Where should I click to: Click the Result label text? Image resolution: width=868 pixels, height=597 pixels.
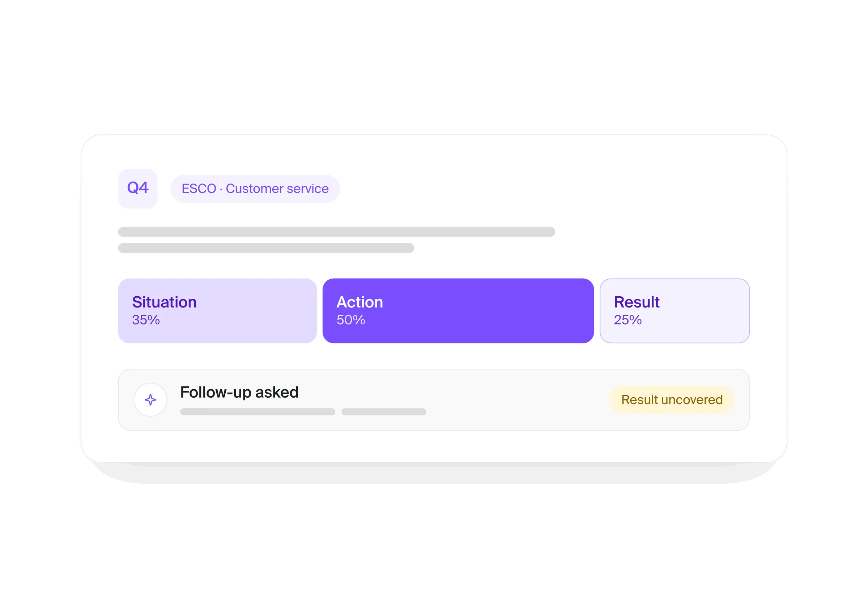[x=637, y=302]
